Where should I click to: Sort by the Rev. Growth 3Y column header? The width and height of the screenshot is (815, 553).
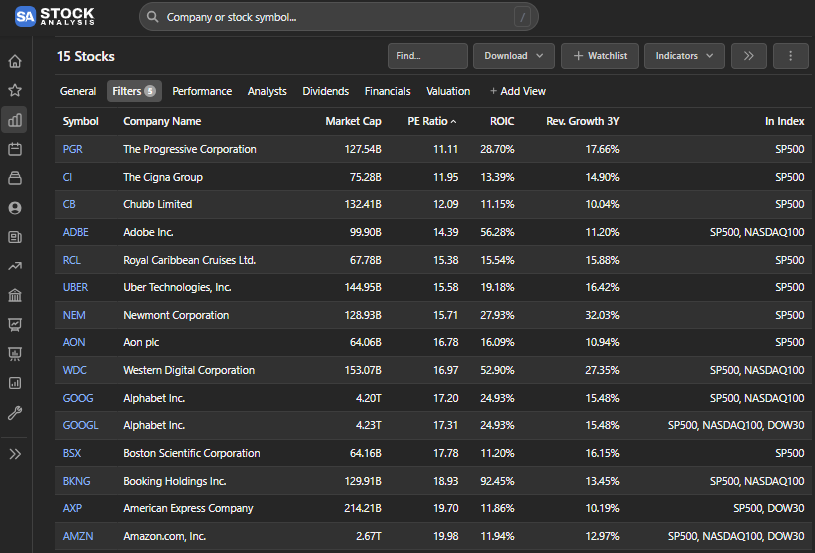coord(583,121)
